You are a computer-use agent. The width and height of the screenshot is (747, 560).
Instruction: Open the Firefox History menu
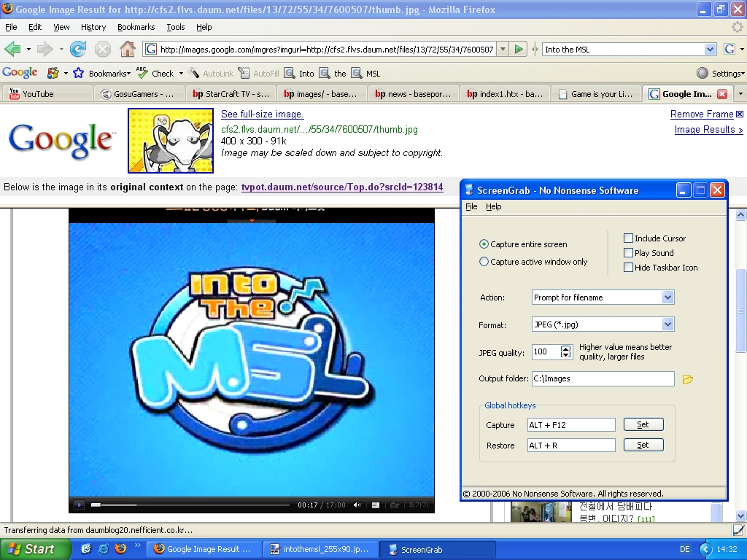(93, 27)
